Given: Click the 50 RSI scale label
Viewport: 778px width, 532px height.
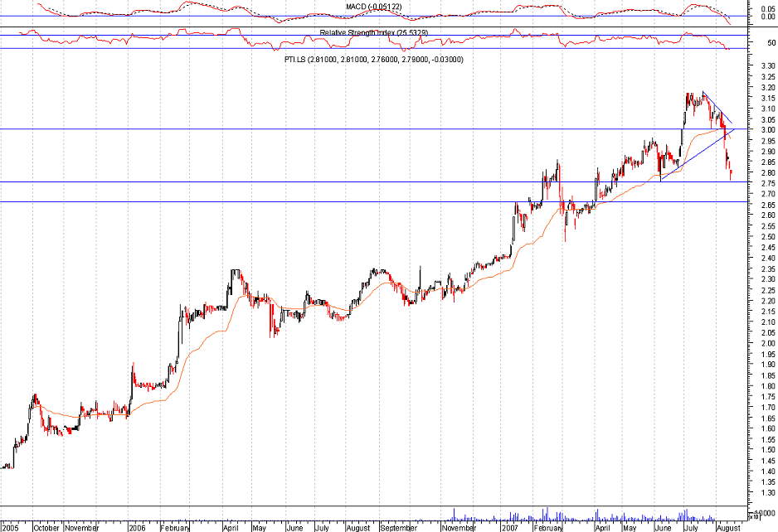Looking at the screenshot, I should coord(771,43).
